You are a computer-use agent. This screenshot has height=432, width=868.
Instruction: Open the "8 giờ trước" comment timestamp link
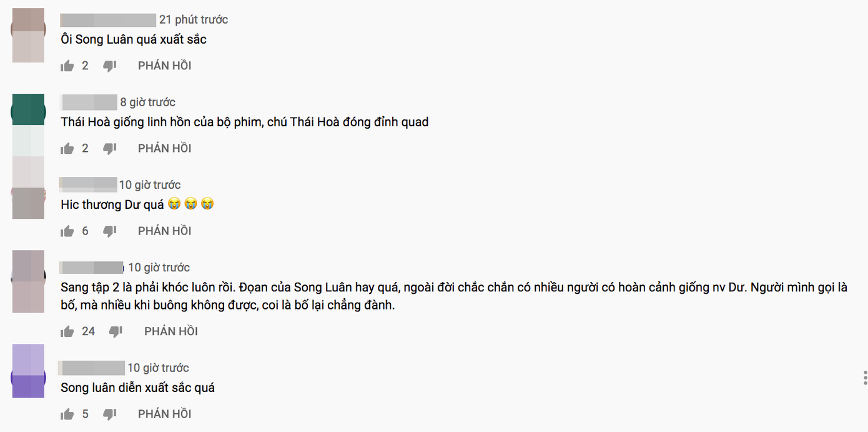click(148, 102)
